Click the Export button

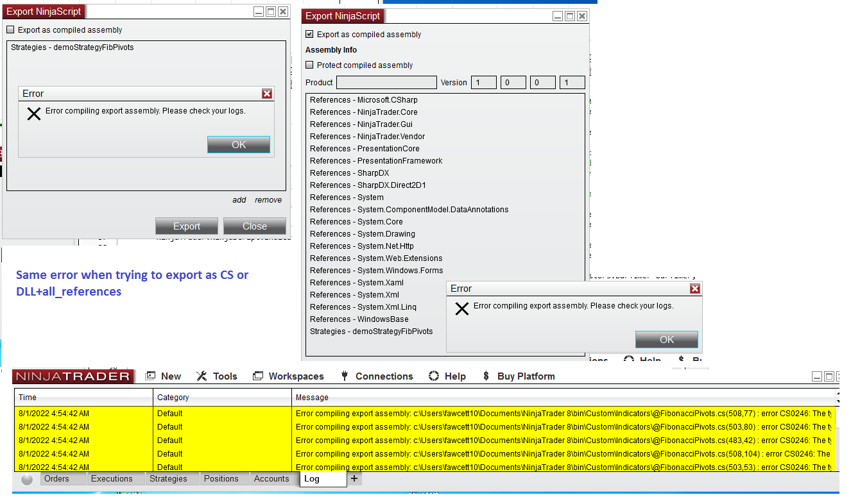[x=187, y=226]
